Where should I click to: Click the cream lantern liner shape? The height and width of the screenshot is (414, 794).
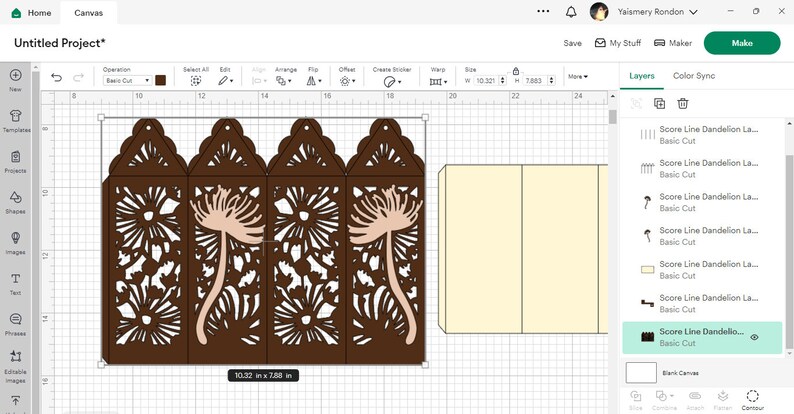coord(524,249)
